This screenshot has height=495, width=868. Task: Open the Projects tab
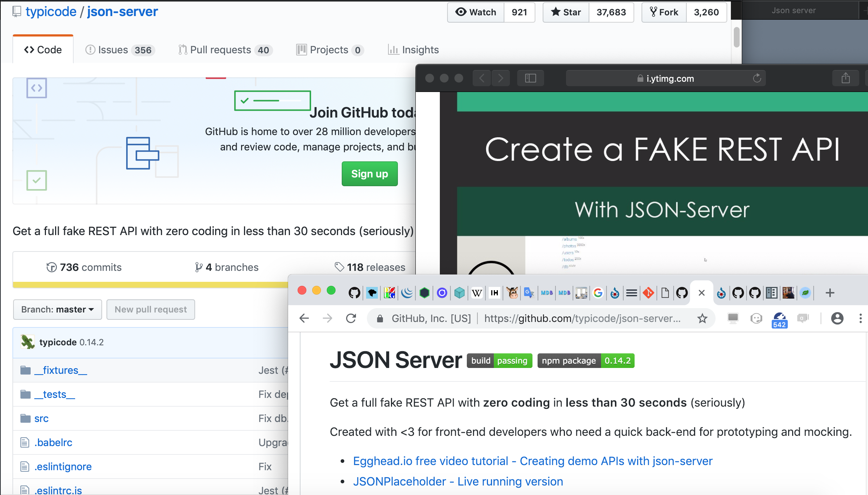(x=330, y=50)
